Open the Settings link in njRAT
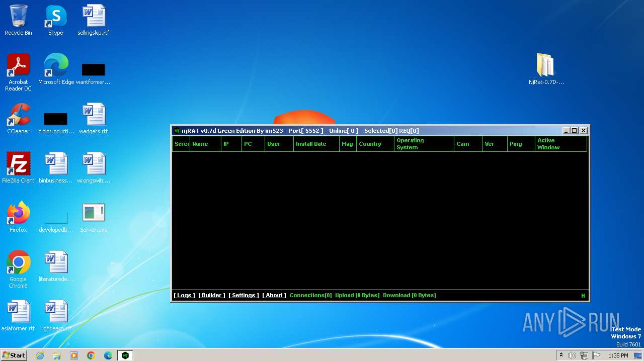This screenshot has height=362, width=644. point(244,296)
